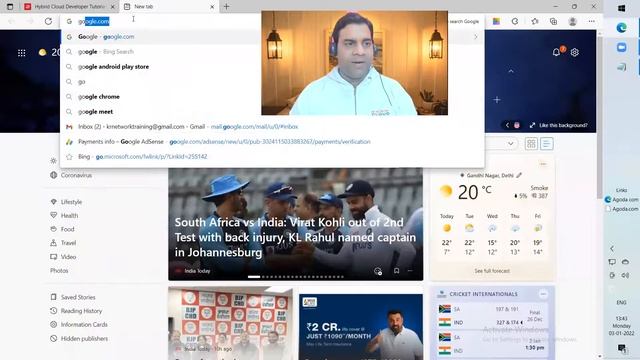Select the New tab browser tab

point(169,7)
